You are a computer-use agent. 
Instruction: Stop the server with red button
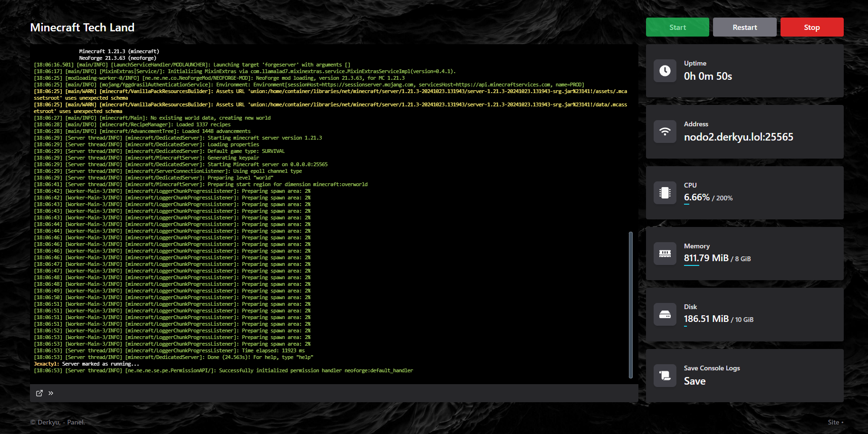pos(812,27)
